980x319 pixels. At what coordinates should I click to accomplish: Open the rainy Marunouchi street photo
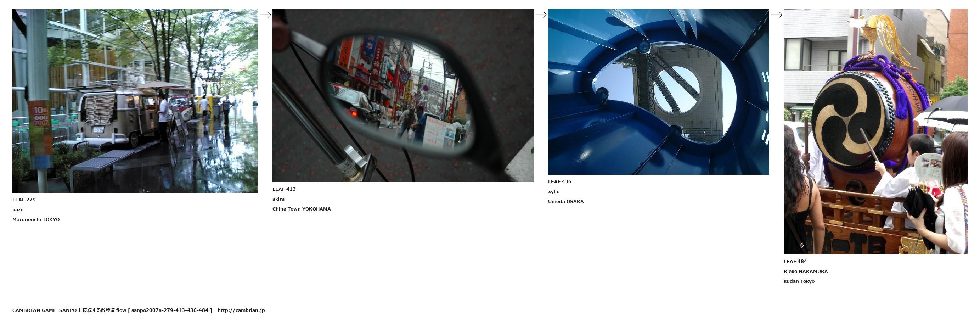[x=135, y=101]
